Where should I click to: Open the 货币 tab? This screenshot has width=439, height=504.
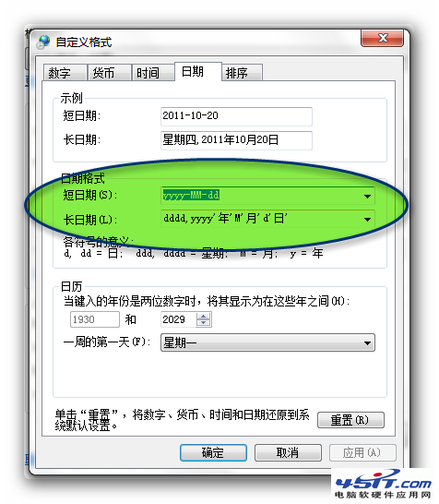pyautogui.click(x=110, y=73)
